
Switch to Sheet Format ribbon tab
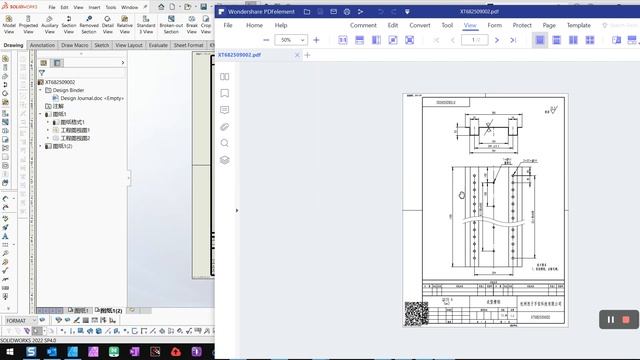tap(188, 45)
